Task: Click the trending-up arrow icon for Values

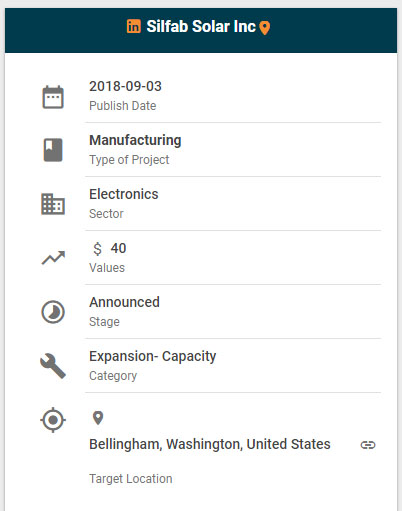Action: (x=53, y=258)
